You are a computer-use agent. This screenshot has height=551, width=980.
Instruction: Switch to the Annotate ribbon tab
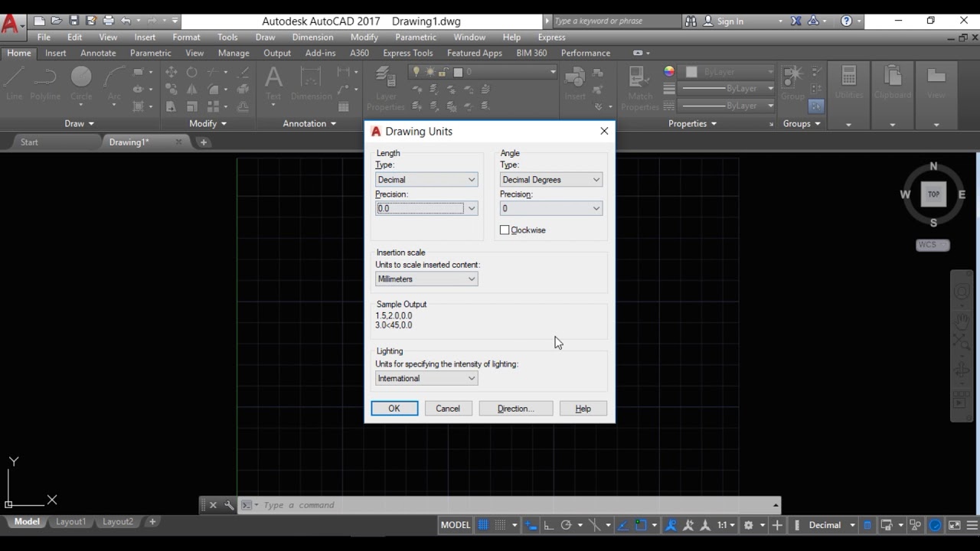(x=98, y=53)
